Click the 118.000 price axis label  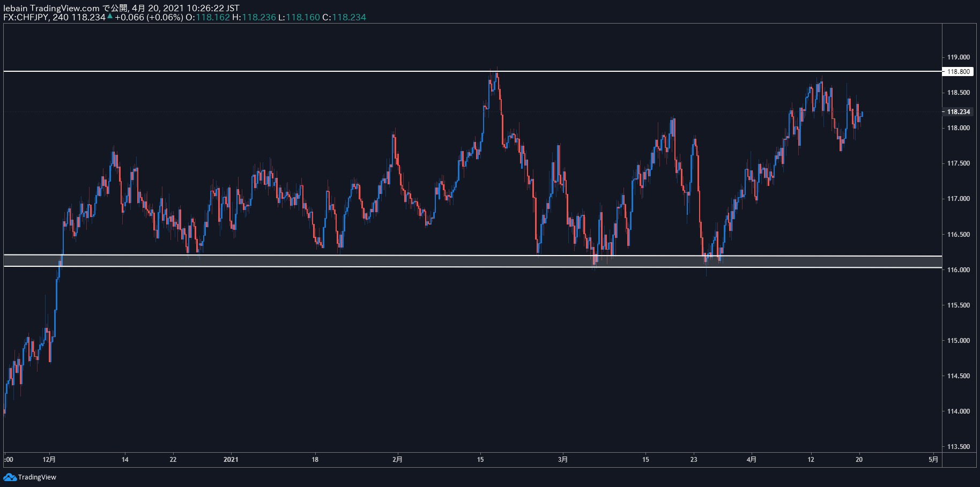click(958, 128)
